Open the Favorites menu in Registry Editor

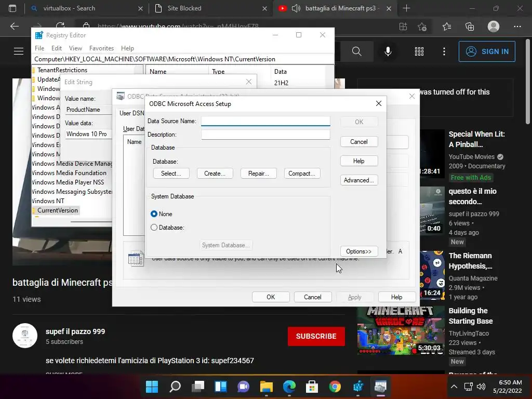click(x=101, y=48)
